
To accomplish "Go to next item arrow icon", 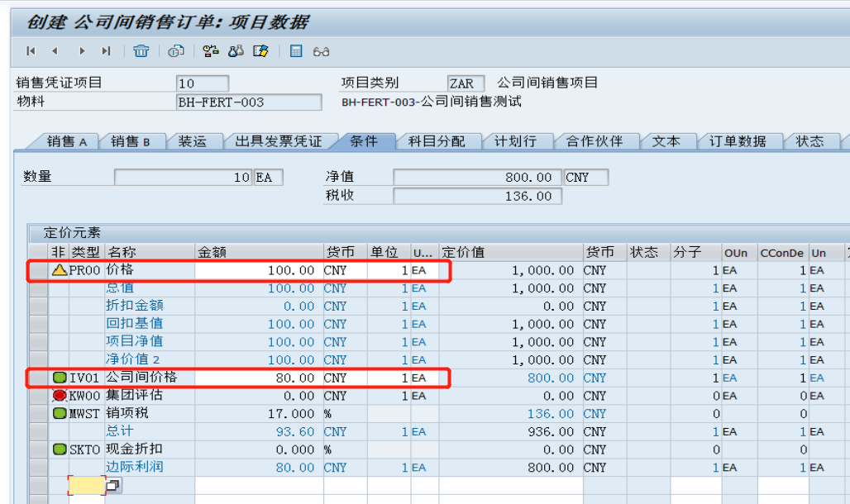I will point(82,51).
